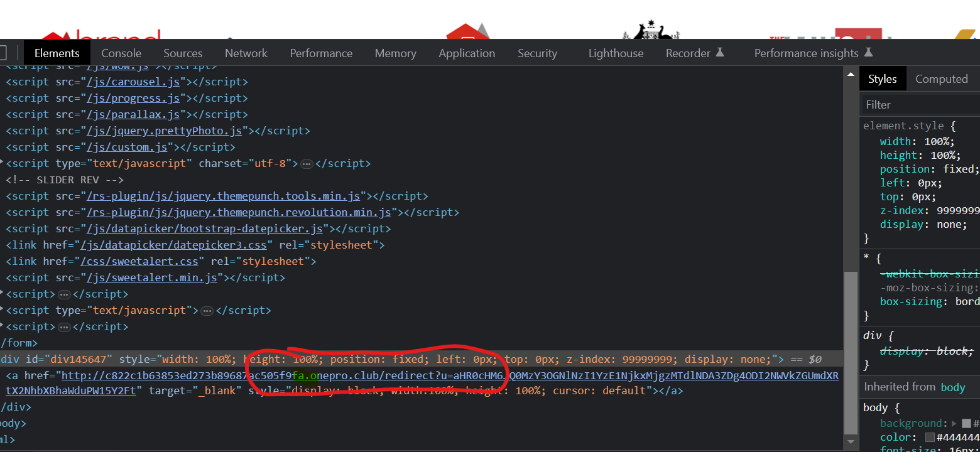The height and width of the screenshot is (452, 980).
Task: Open the #444444 color swatch
Action: click(930, 438)
